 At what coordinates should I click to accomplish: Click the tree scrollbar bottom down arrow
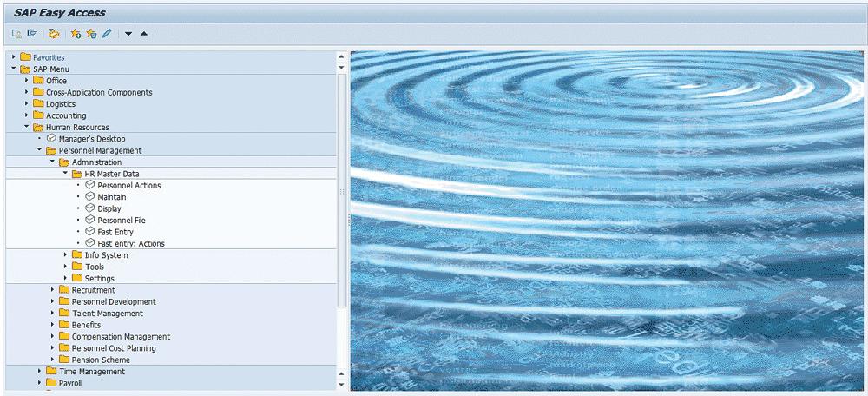coord(341,385)
